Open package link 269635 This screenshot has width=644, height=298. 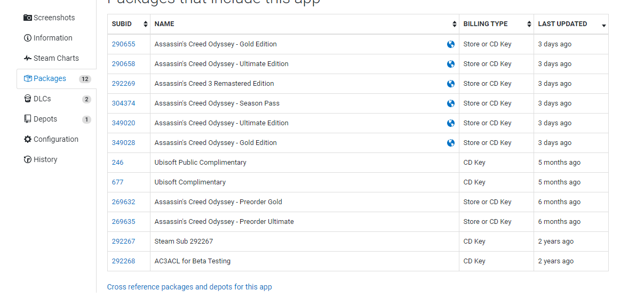point(123,222)
